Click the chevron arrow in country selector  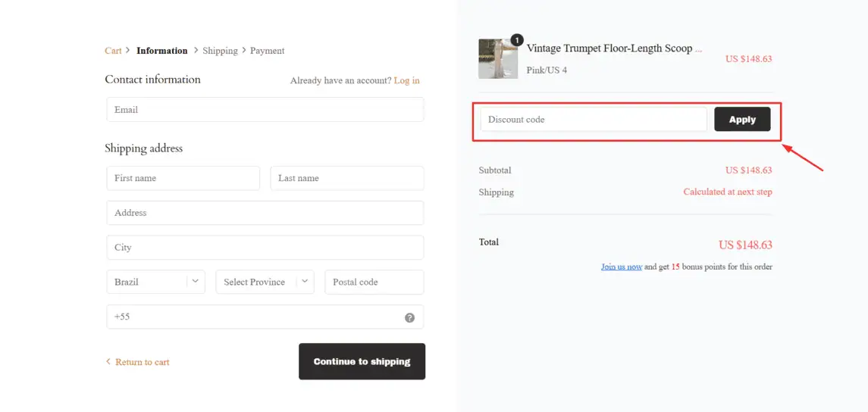click(x=195, y=282)
